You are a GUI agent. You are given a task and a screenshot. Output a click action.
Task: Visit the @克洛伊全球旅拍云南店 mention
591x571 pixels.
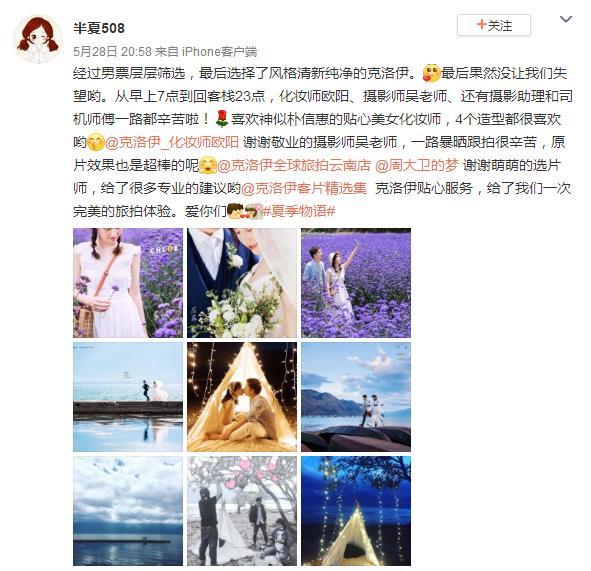[x=294, y=165]
